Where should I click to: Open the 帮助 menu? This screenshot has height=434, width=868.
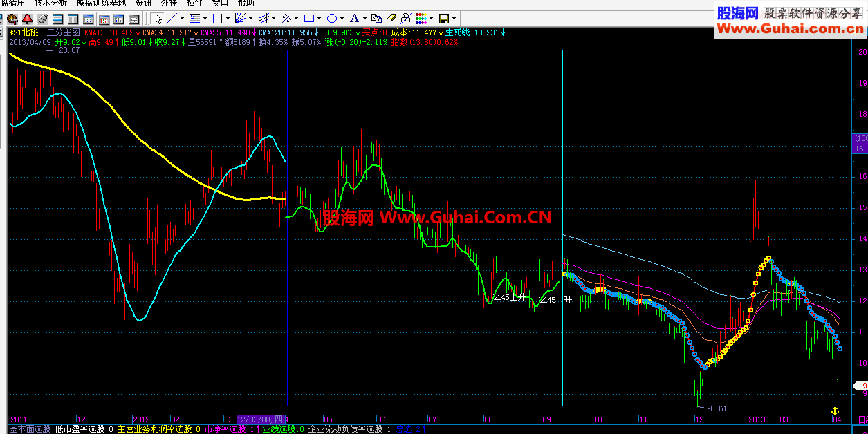click(246, 3)
